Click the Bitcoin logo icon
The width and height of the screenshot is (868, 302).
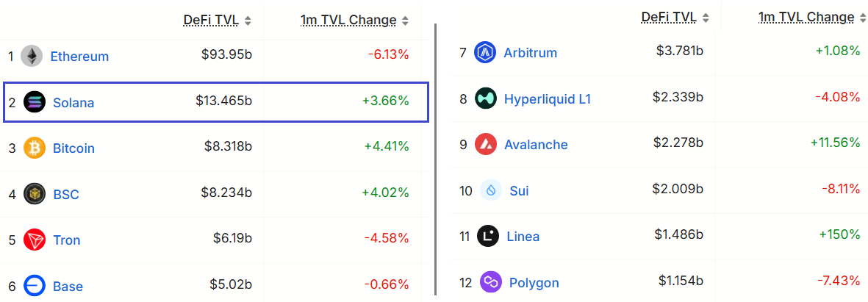point(35,148)
